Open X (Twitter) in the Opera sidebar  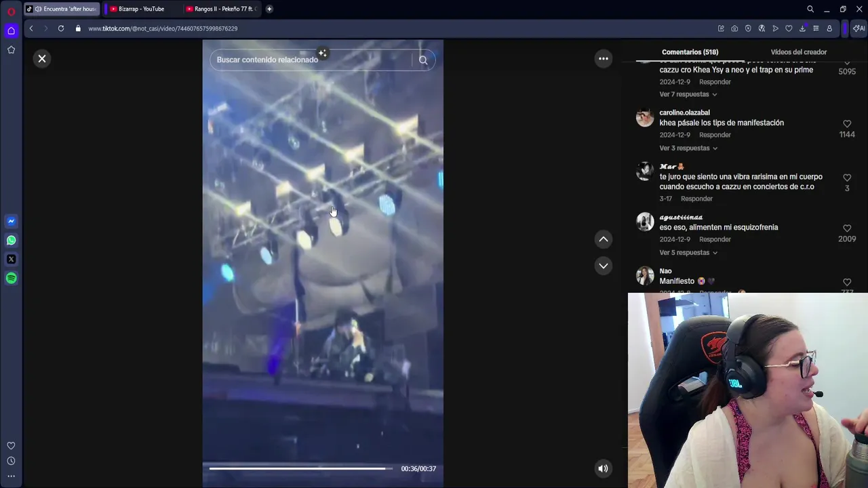11,259
